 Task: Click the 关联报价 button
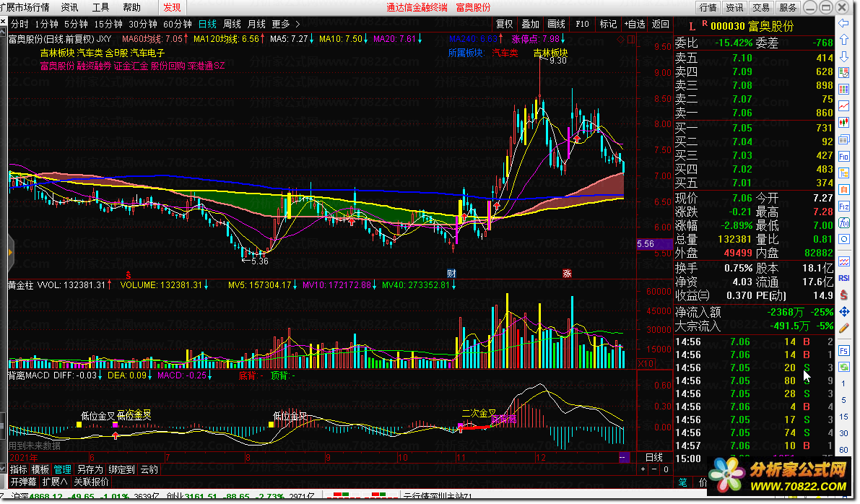91,482
